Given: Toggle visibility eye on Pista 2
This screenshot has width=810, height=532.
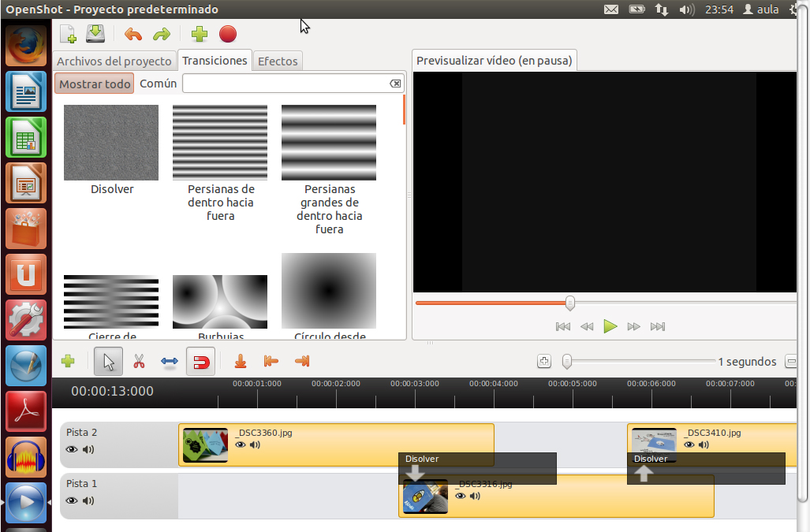Looking at the screenshot, I should click(x=72, y=449).
